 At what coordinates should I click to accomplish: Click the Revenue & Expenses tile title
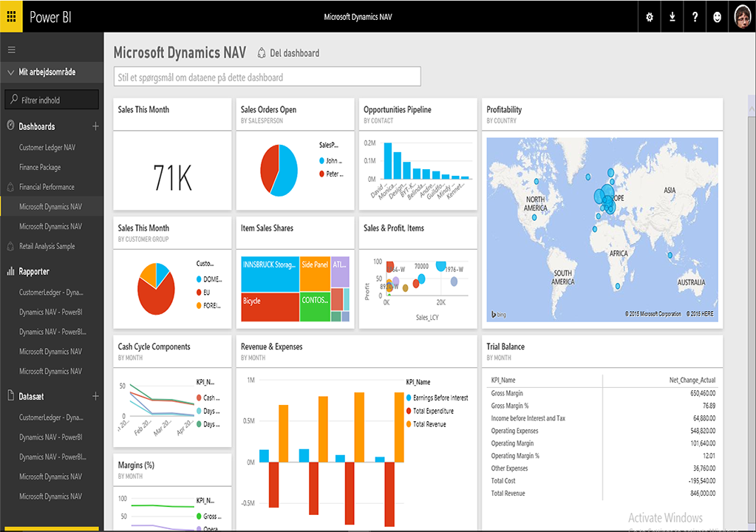pyautogui.click(x=271, y=347)
